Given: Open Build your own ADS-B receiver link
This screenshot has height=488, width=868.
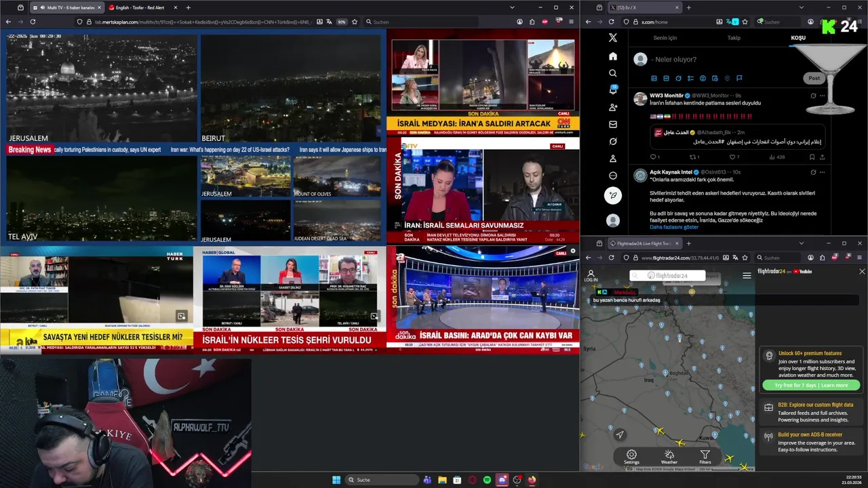Looking at the screenshot, I should (810, 434).
